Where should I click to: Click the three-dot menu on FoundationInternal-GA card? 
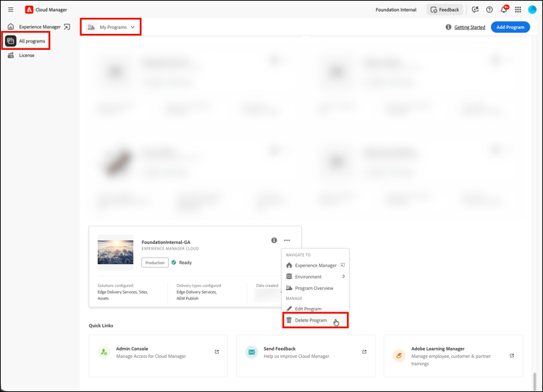(287, 240)
